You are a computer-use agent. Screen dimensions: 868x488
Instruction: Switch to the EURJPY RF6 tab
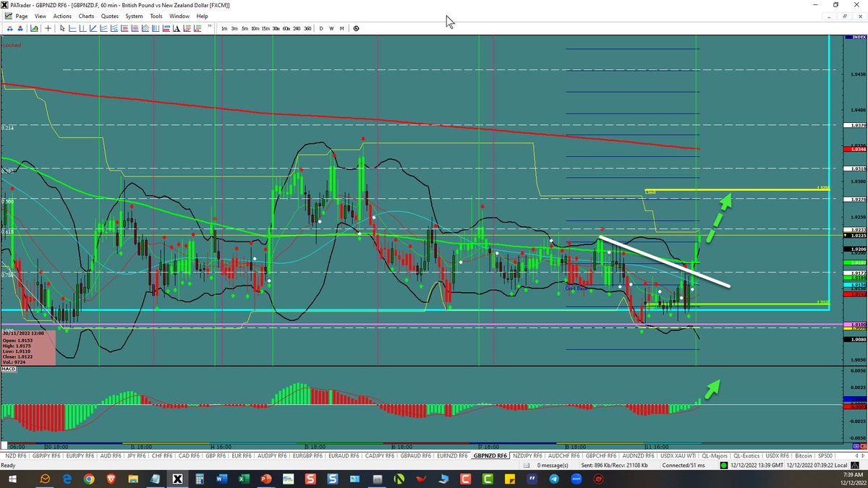point(80,456)
